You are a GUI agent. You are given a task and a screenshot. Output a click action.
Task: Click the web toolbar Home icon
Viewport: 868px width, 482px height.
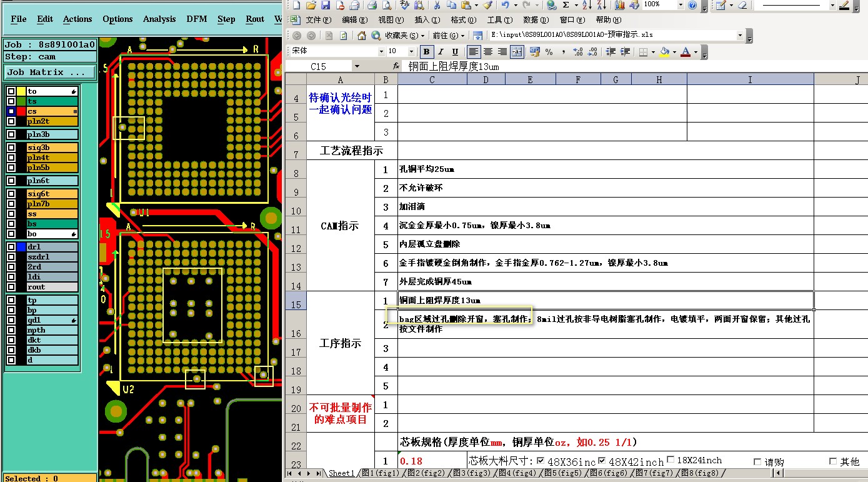tap(362, 36)
